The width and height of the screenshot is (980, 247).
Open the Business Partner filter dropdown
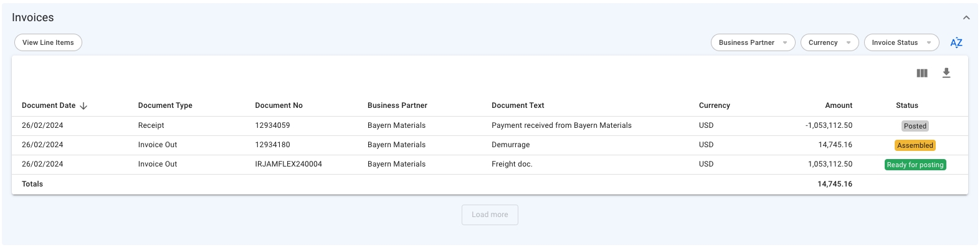tap(753, 42)
